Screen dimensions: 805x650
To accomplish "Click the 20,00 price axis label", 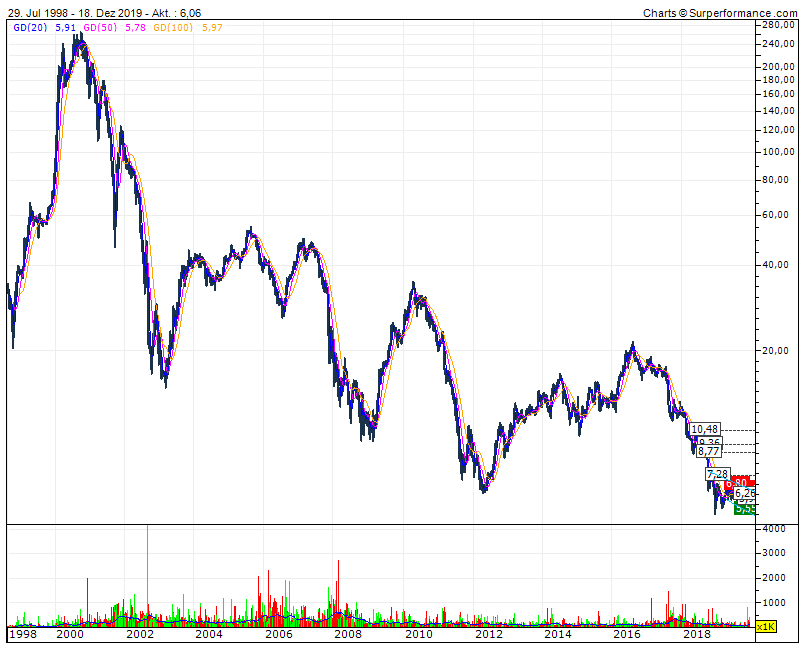I will click(776, 351).
